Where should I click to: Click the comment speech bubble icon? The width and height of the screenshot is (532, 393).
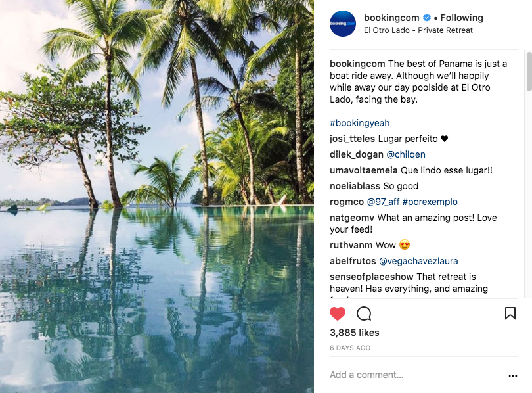click(x=364, y=313)
